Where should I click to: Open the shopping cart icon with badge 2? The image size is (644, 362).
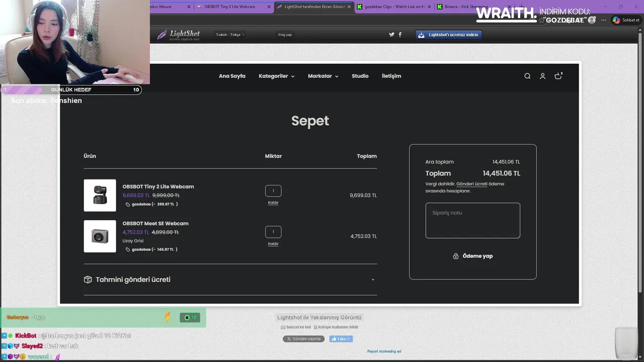pos(558,75)
